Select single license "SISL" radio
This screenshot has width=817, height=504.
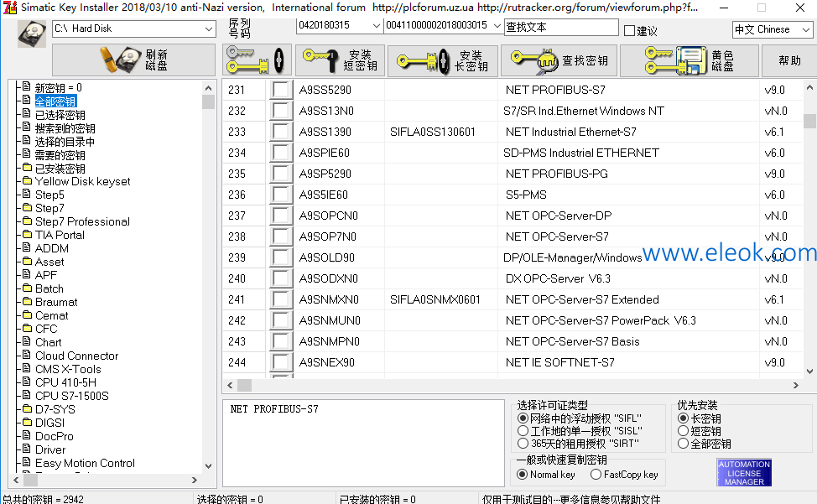tap(523, 430)
